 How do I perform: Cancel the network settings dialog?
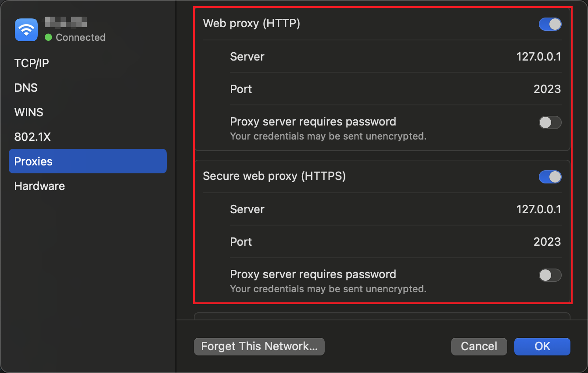click(x=479, y=346)
